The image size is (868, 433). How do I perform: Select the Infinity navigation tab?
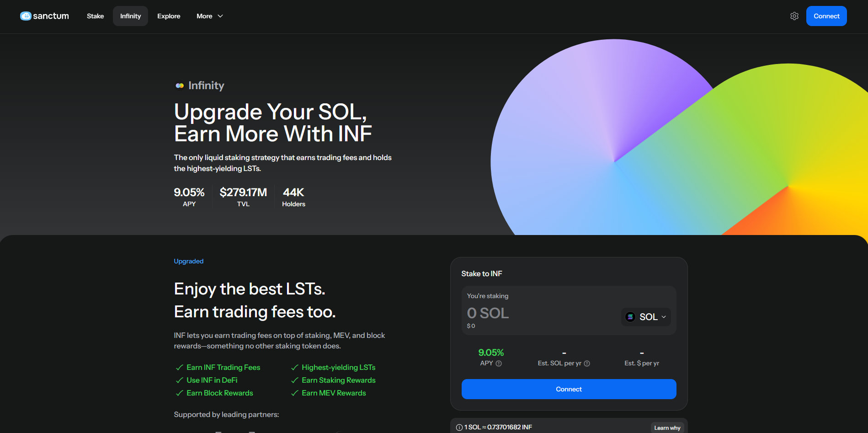[x=130, y=16]
